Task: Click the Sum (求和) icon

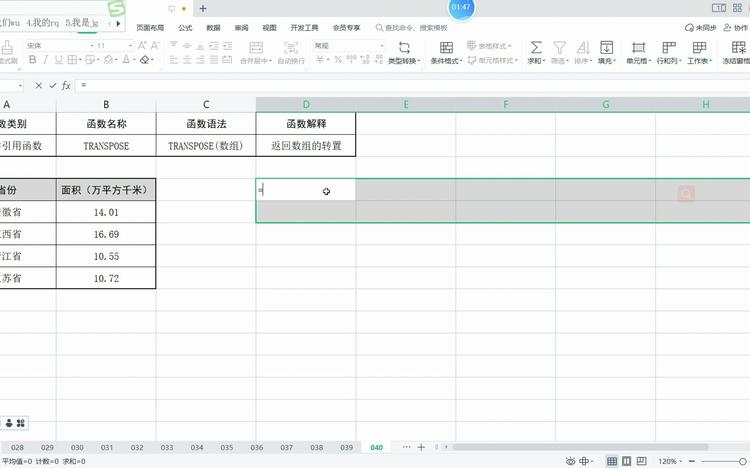Action: tap(536, 47)
